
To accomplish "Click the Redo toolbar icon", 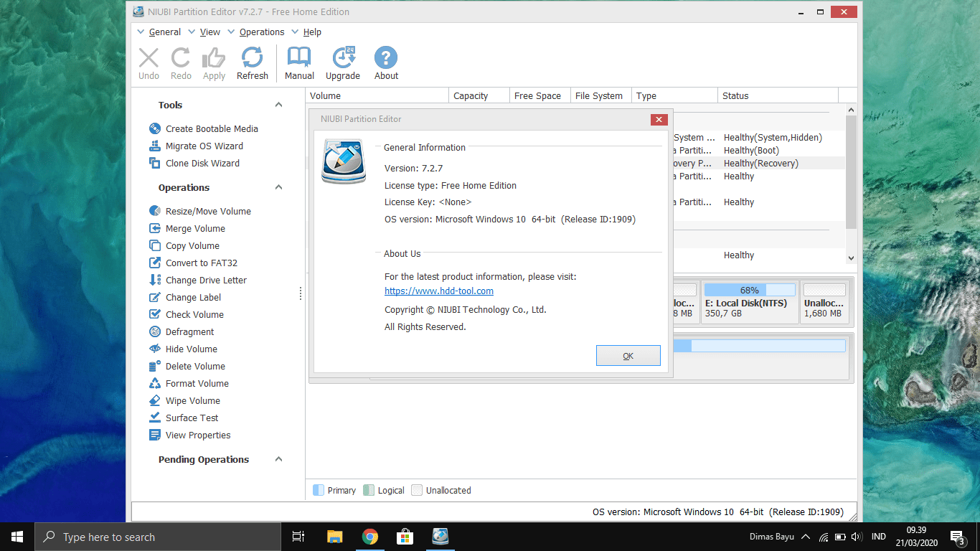I will [181, 58].
